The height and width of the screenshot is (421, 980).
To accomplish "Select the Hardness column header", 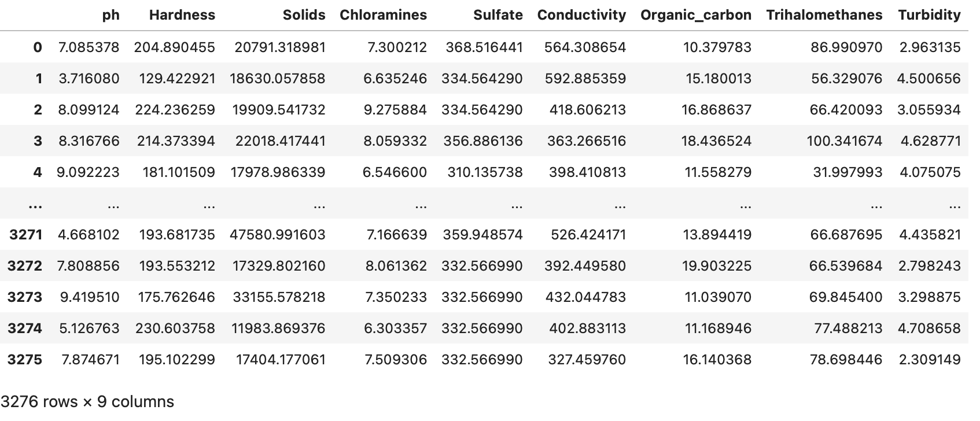I will click(x=182, y=15).
